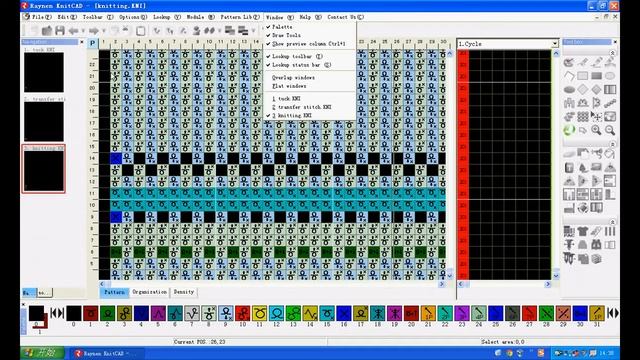Open the Pattern Lib menu
The width and height of the screenshot is (640, 360).
click(240, 17)
